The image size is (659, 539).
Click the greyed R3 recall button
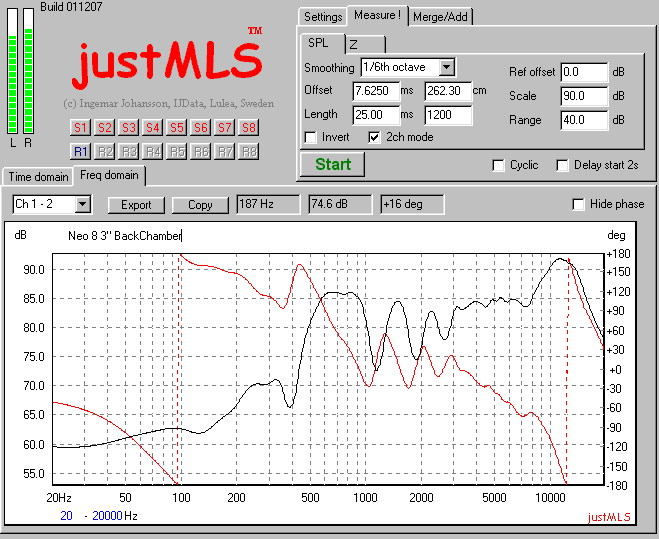[x=128, y=151]
